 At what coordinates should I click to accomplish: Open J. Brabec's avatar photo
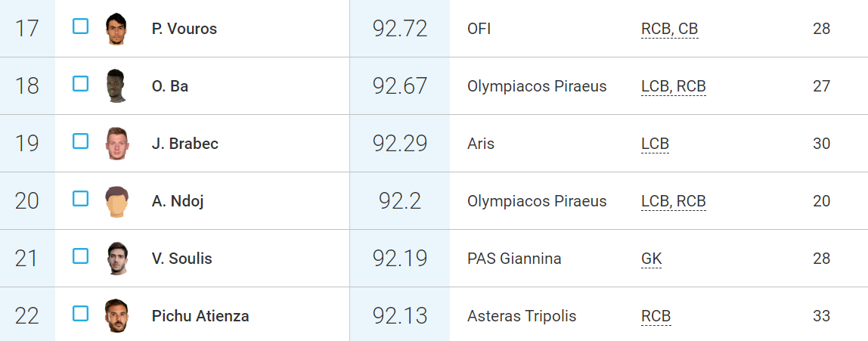click(116, 144)
